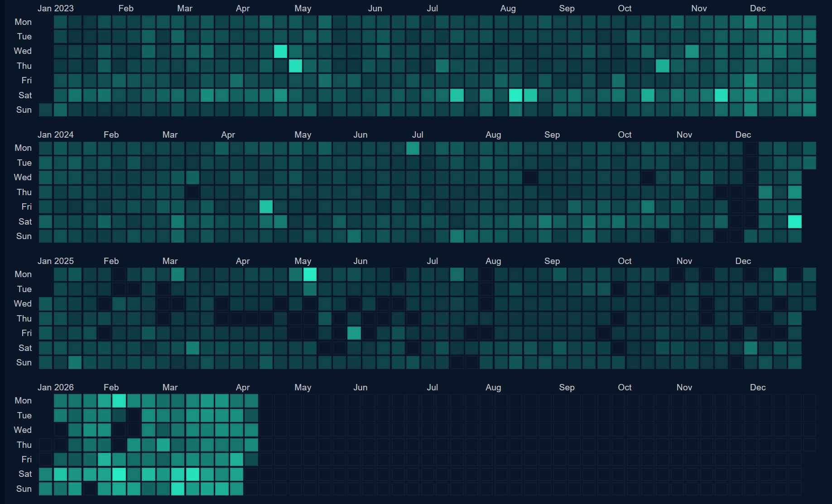The height and width of the screenshot is (504, 832).
Task: Click the Nov label above the 2024 heatmap
Action: coord(684,134)
